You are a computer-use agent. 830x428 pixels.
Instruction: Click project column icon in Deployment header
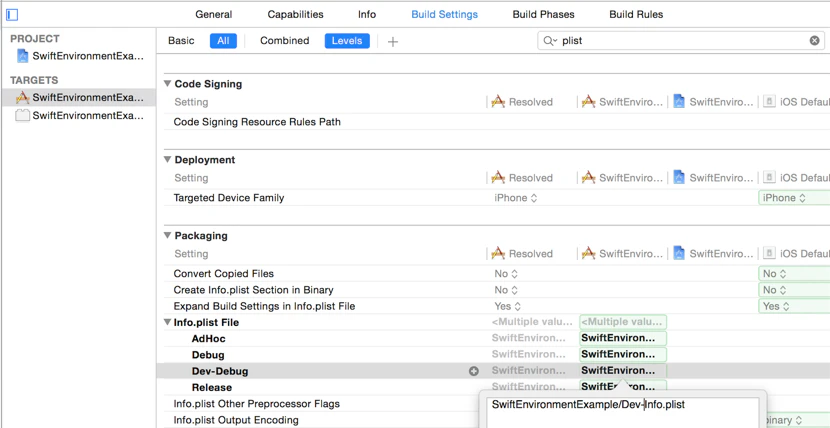pyautogui.click(x=679, y=178)
